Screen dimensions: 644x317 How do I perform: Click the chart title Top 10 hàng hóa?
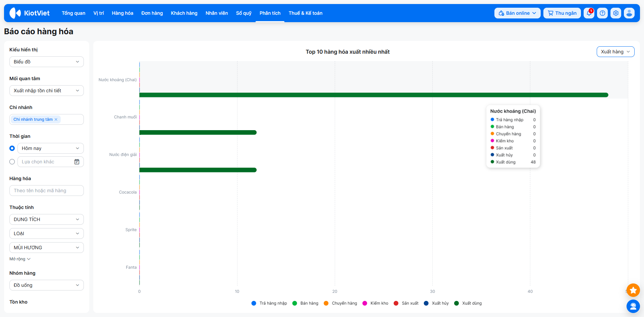347,52
